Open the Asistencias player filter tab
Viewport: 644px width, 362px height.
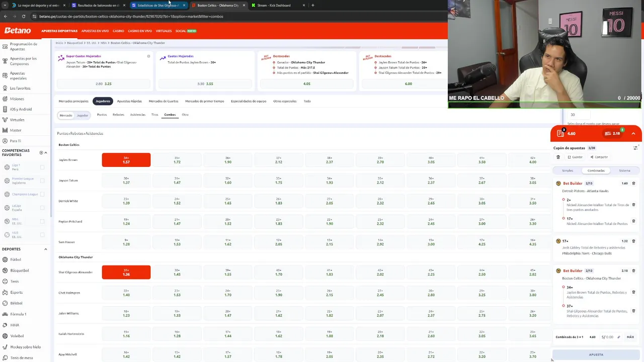pyautogui.click(x=138, y=115)
